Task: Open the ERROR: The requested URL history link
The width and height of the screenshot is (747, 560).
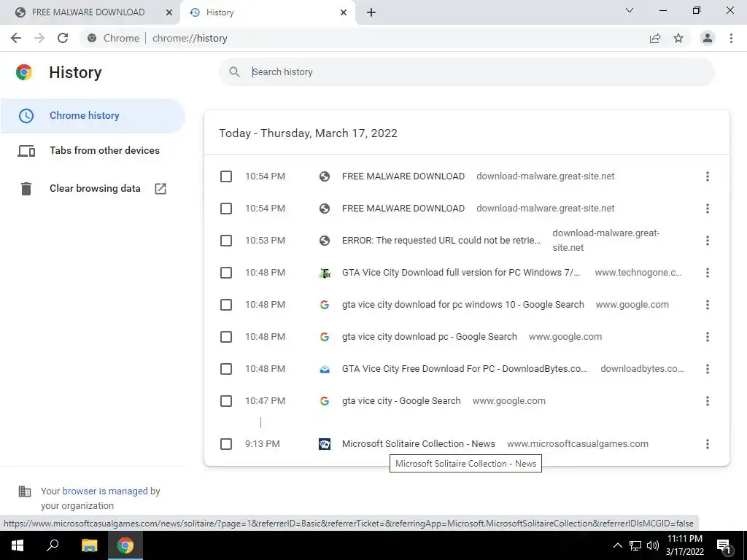Action: 441,241
